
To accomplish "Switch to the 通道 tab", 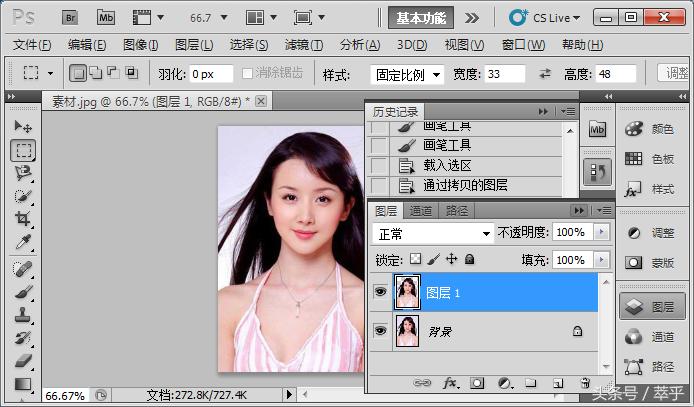I will coord(420,211).
